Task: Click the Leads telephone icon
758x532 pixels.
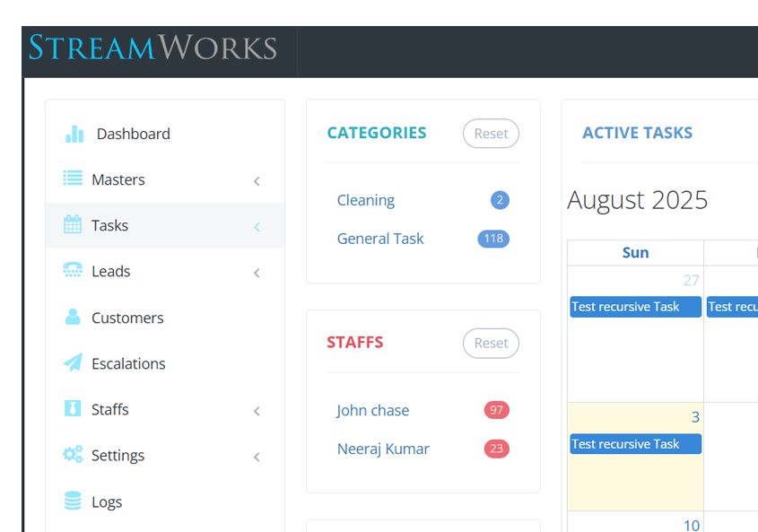Action: click(73, 271)
